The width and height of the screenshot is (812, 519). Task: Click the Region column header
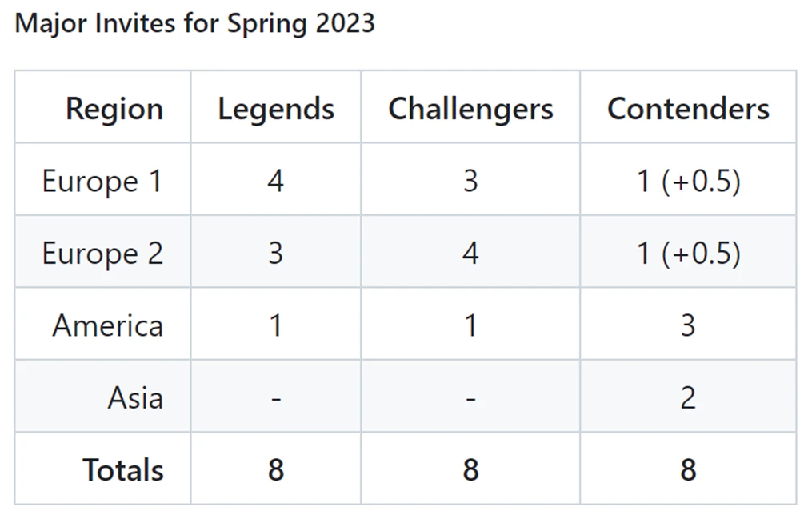coord(114,109)
